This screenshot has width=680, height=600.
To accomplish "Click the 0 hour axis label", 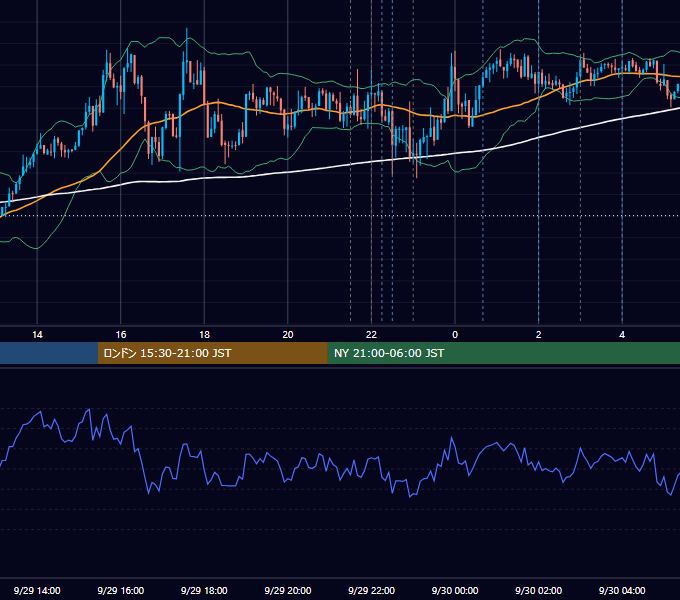I will pos(455,335).
